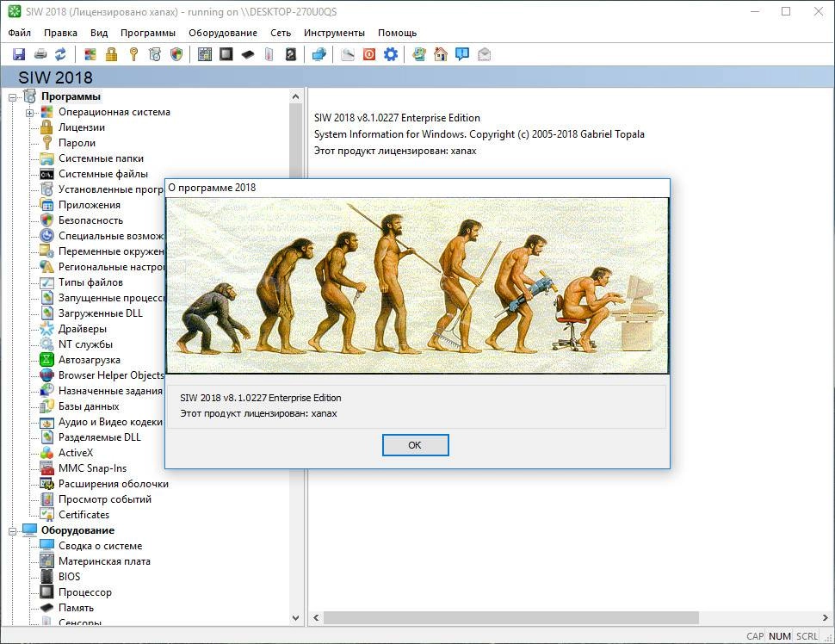
Task: Click right pane scroll right arrow
Action: point(826,618)
